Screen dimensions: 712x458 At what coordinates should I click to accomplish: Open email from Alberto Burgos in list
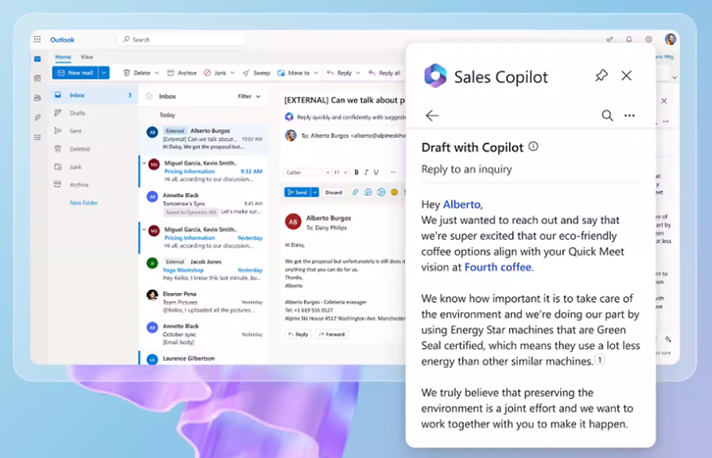(203, 139)
